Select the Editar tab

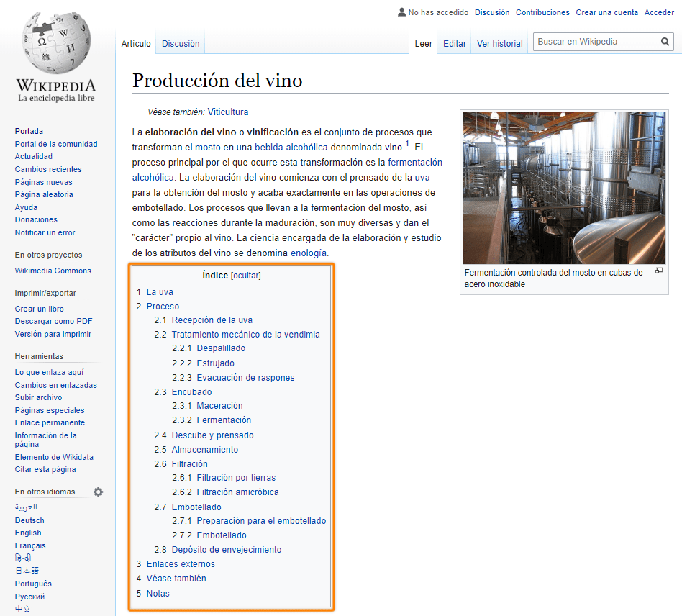(454, 43)
